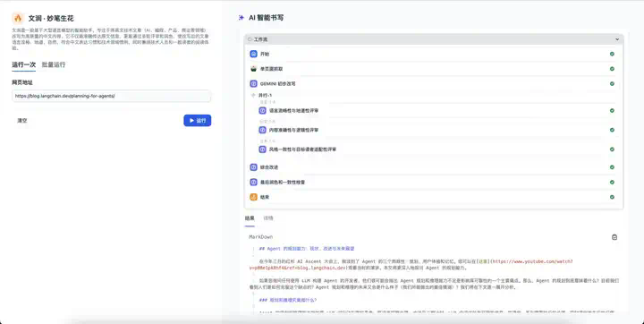Image resolution: width=644 pixels, height=324 pixels.
Task: Click the 风格一致性 review node icon
Action: pyautogui.click(x=262, y=149)
